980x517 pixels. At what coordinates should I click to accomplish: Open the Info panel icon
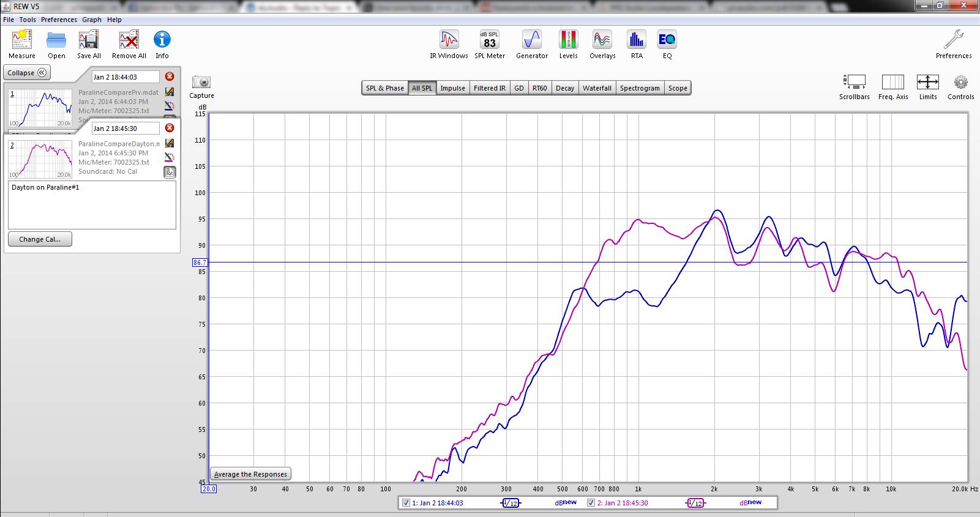[x=162, y=40]
